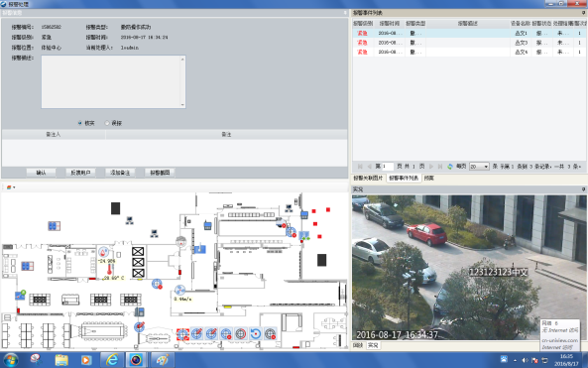
Task: Switch to the 报警关联图片 tab
Action: (368, 178)
